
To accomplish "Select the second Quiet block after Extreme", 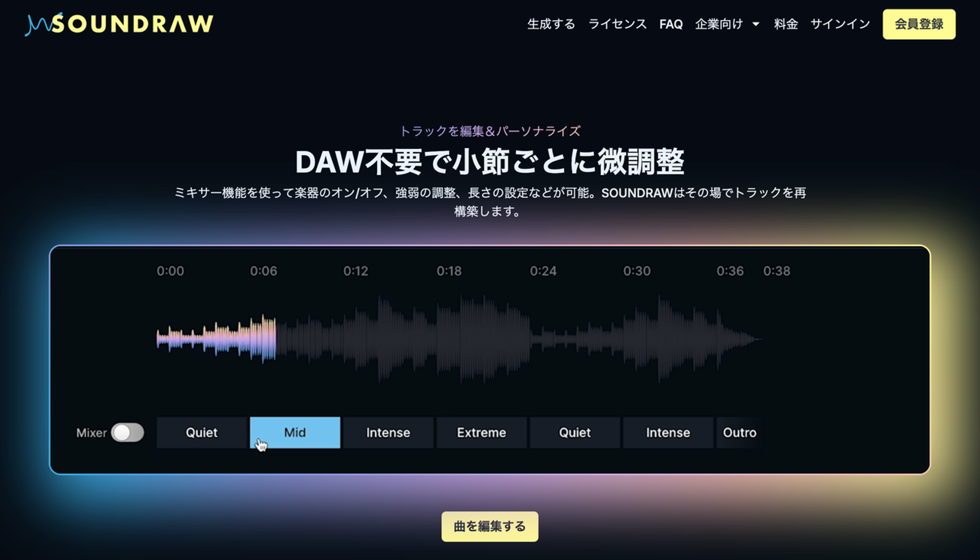I will tap(575, 433).
